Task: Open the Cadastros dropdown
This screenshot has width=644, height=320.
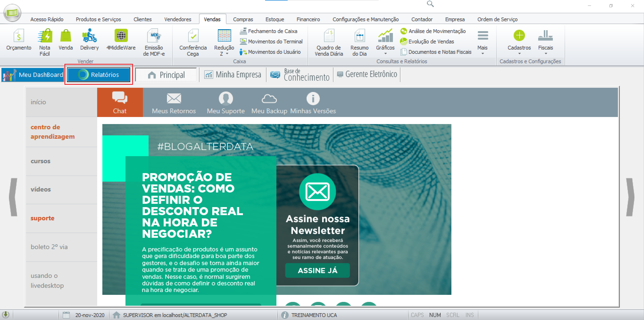Action: point(519,42)
